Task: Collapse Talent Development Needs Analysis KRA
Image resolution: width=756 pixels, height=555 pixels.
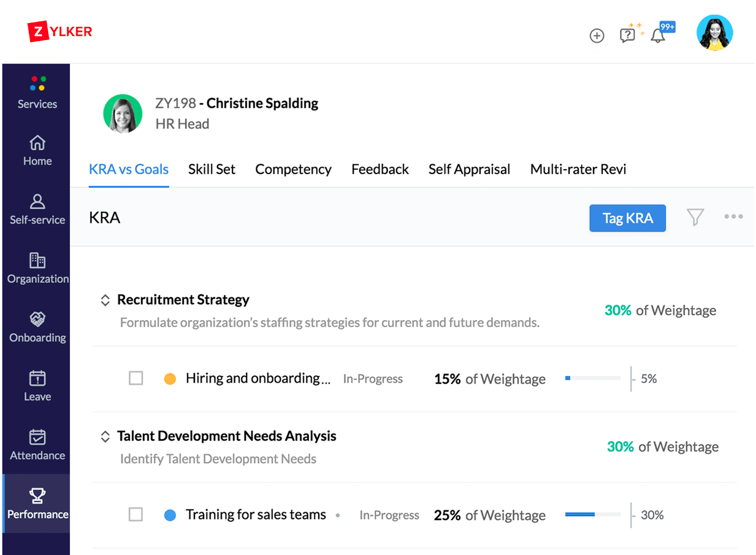Action: pyautogui.click(x=105, y=436)
